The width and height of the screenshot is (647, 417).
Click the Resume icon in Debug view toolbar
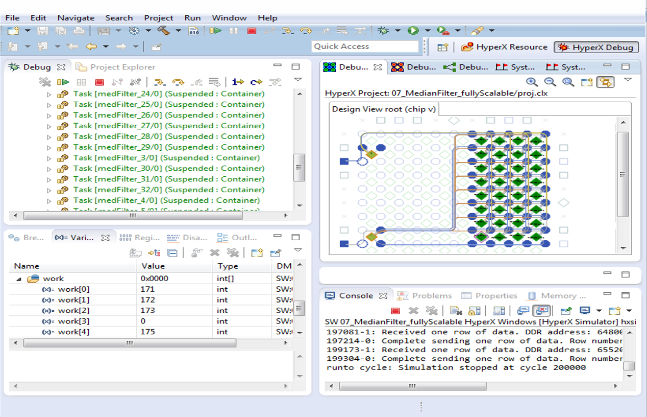[63, 82]
